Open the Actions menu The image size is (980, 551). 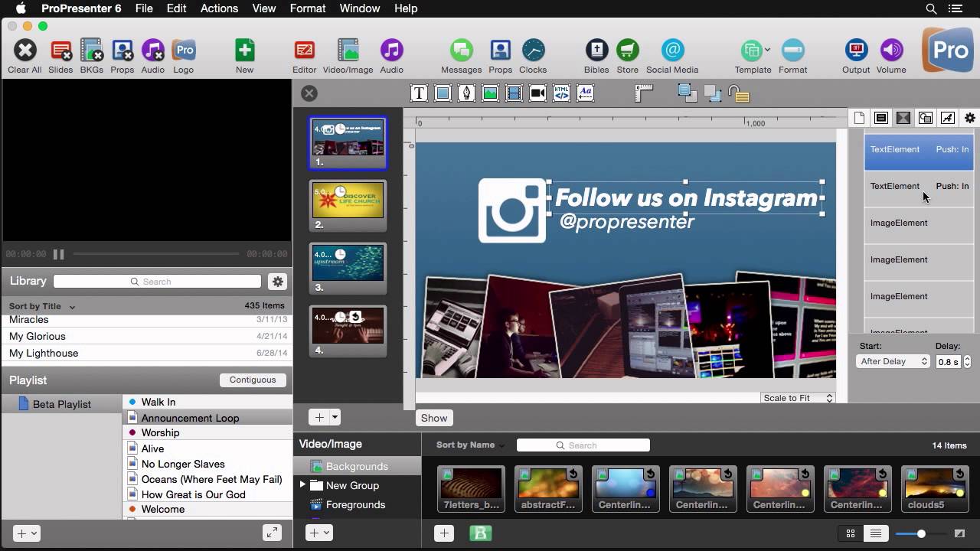219,8
